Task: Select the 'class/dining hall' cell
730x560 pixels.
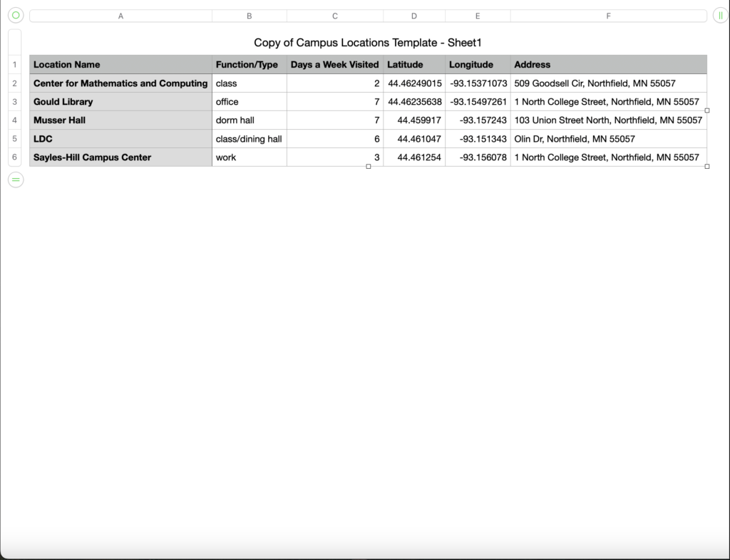Action: (249, 139)
